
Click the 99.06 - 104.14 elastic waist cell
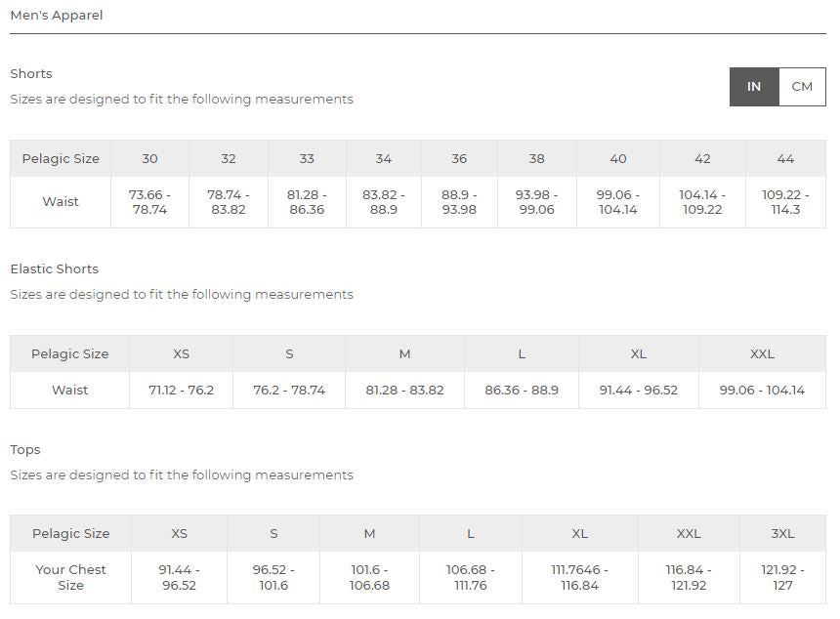point(762,391)
